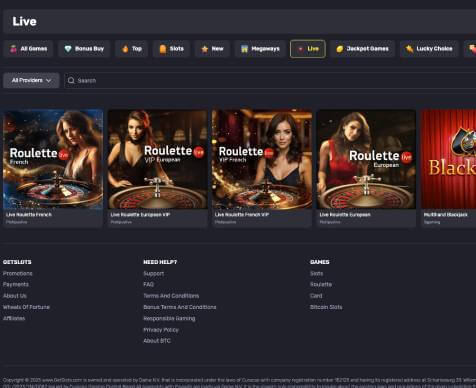This screenshot has height=388, width=476.
Task: Click the Megaways tab icon
Action: [x=244, y=49]
